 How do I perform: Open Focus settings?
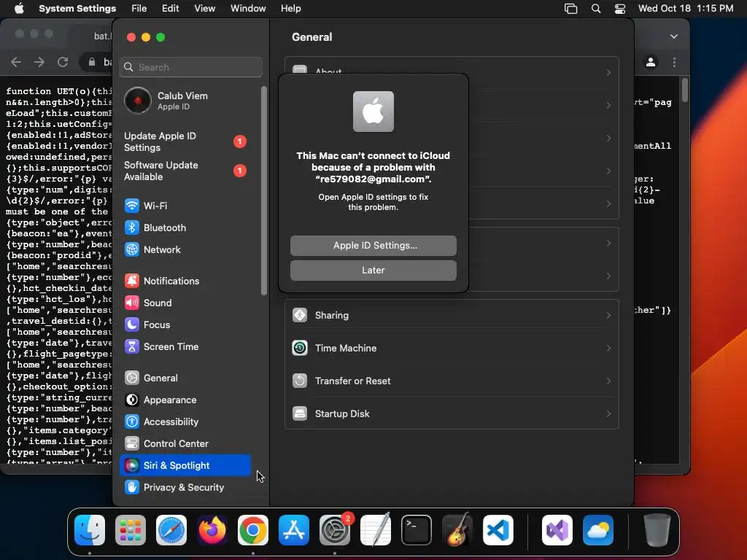[185, 324]
